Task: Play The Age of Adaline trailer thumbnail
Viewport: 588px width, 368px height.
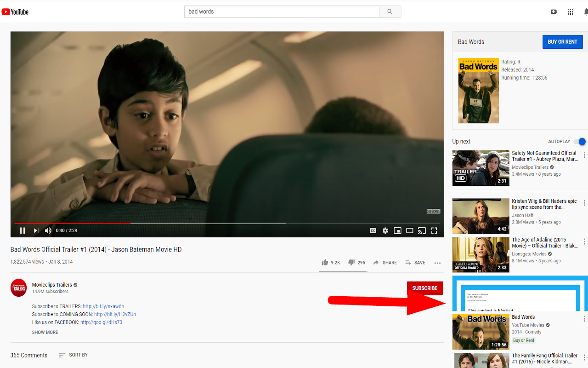Action: (x=481, y=254)
